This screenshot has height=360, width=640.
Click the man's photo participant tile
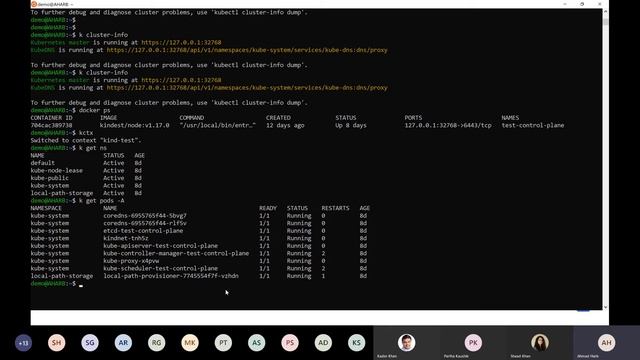pyautogui.click(x=407, y=343)
